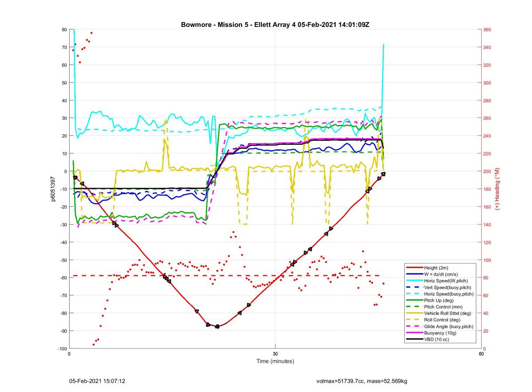
Task: Click the x-axis time tick label '60' at right end
Action: click(481, 354)
